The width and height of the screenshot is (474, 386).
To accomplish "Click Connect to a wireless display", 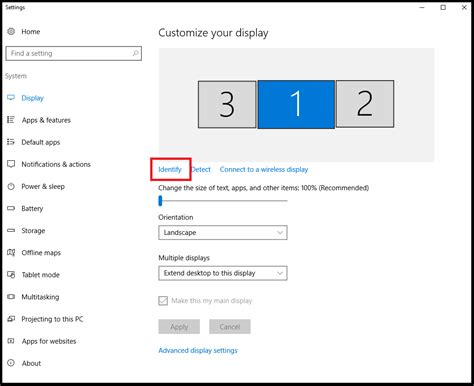I will coord(264,169).
